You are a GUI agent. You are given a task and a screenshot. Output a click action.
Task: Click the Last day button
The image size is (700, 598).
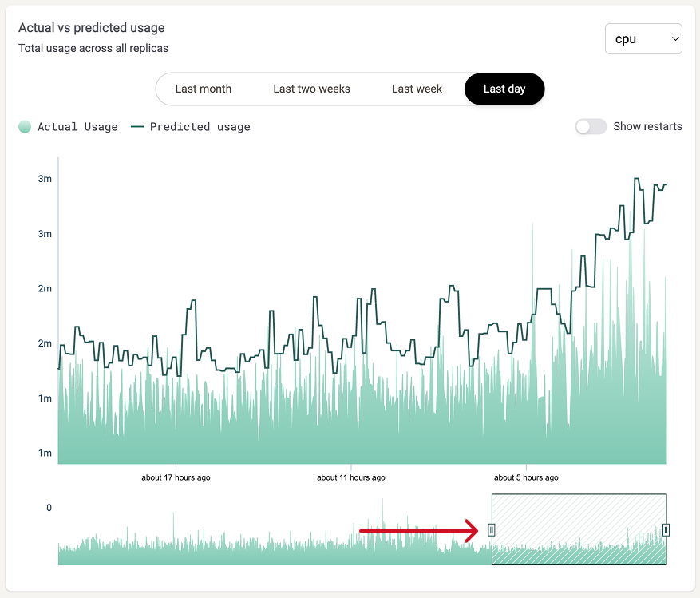tap(504, 89)
